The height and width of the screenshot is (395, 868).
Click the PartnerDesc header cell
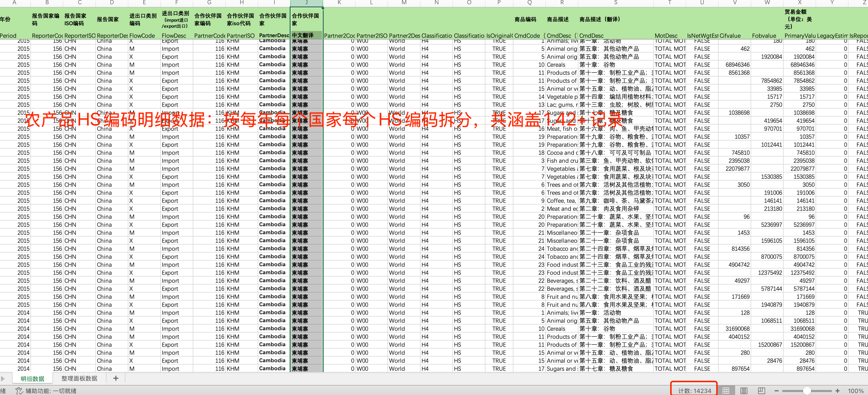[274, 35]
